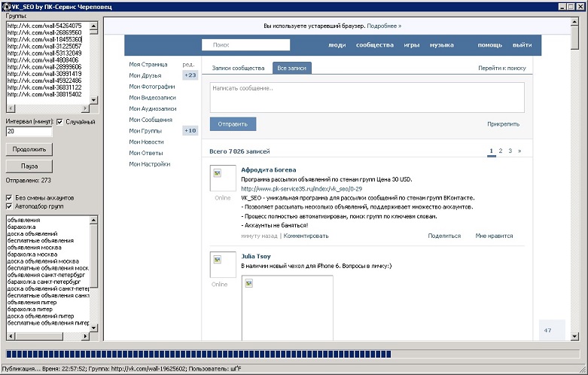Open Мои Друзья in sidebar

pyautogui.click(x=145, y=75)
